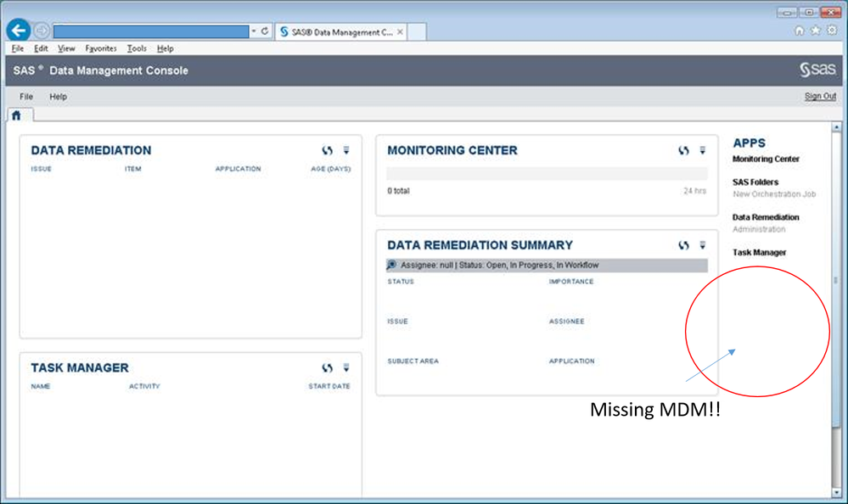
Task: Click the Monitoring Center progress bar
Action: [x=547, y=174]
